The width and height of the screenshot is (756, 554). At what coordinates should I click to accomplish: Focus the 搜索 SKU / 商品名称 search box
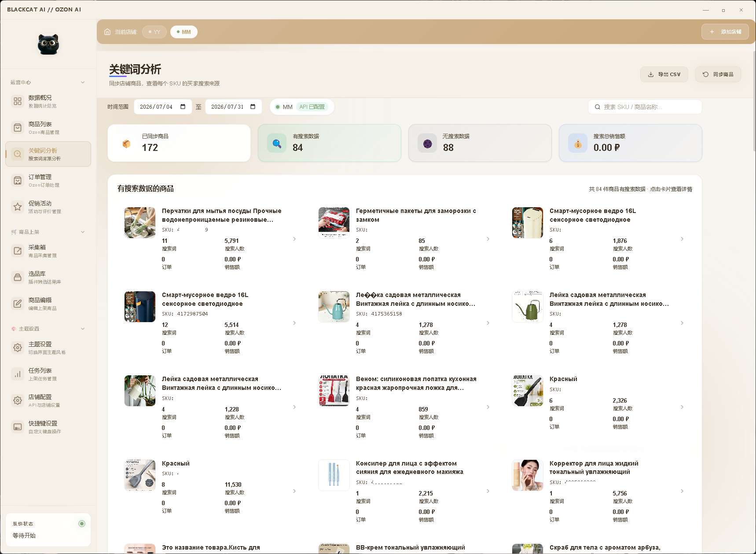tap(645, 107)
